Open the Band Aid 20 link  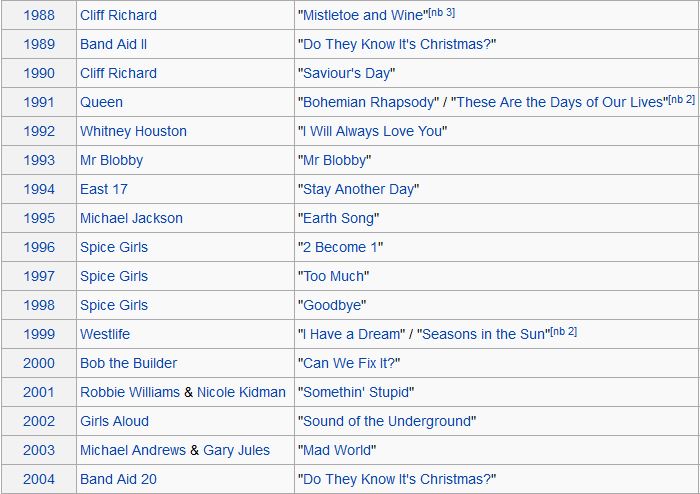click(118, 479)
